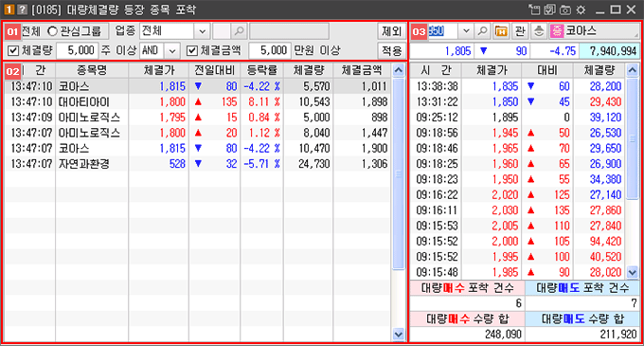Select the 자연과환경 row

[x=198, y=164]
